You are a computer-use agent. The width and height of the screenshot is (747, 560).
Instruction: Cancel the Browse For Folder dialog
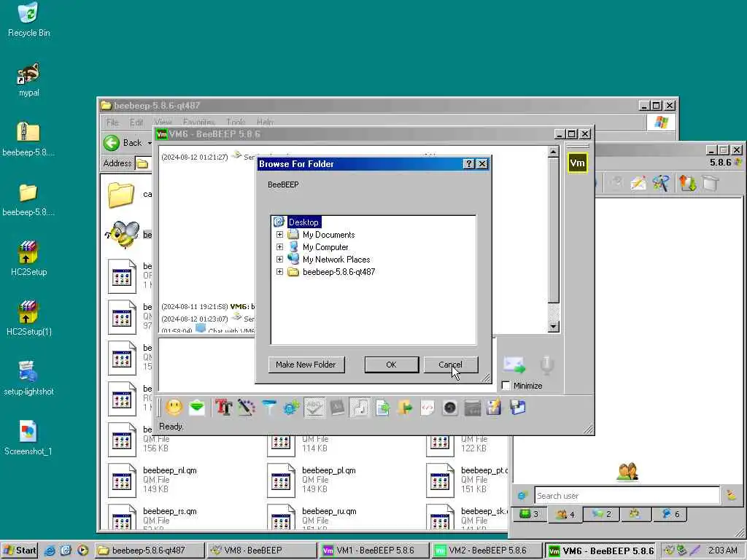pos(450,365)
